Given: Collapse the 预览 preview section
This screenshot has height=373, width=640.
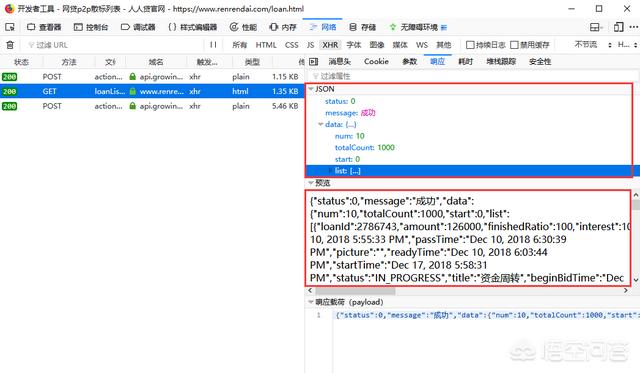Looking at the screenshot, I should click(311, 183).
